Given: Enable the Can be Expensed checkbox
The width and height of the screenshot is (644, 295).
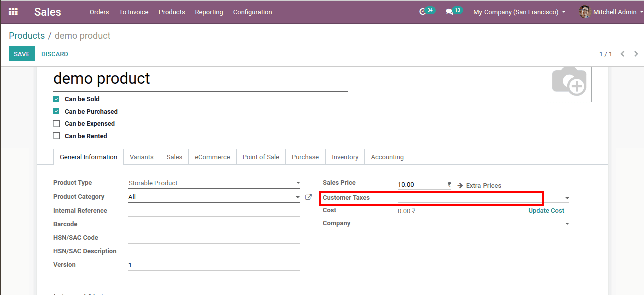Looking at the screenshot, I should point(56,124).
